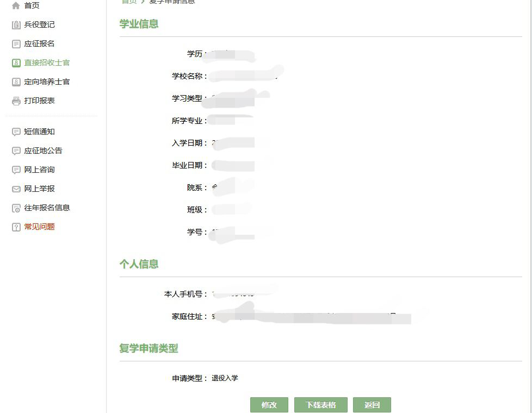
Task: Click the archive icon for 往年报名信息
Action: point(16,208)
